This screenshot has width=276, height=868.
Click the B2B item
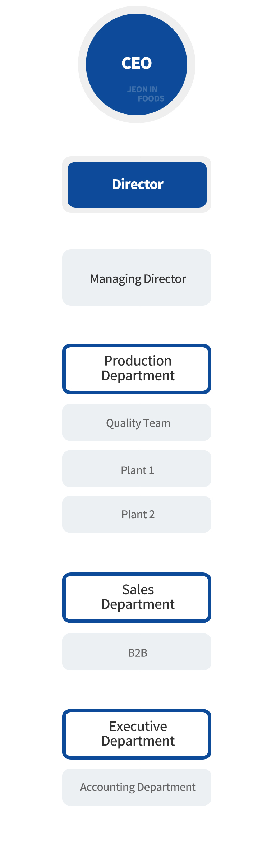[x=137, y=652]
